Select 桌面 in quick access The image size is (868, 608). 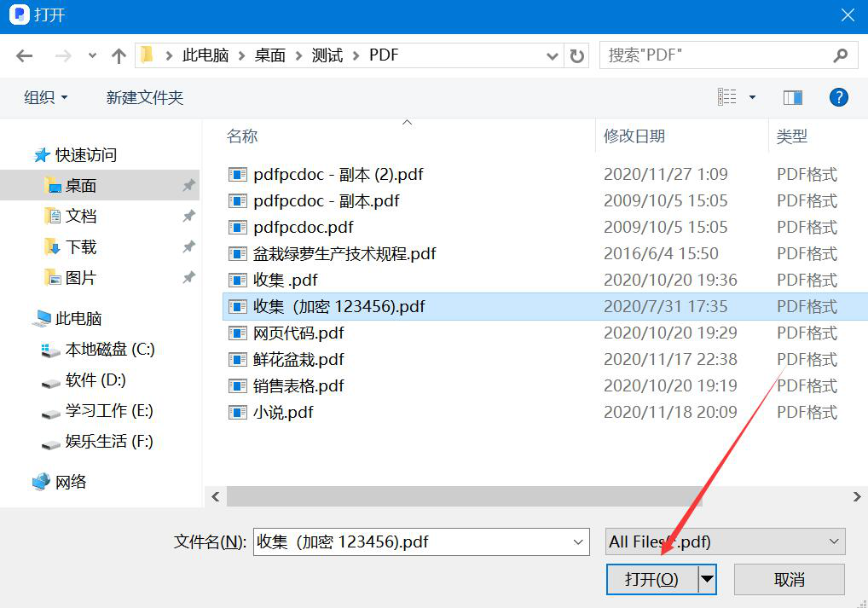click(81, 186)
